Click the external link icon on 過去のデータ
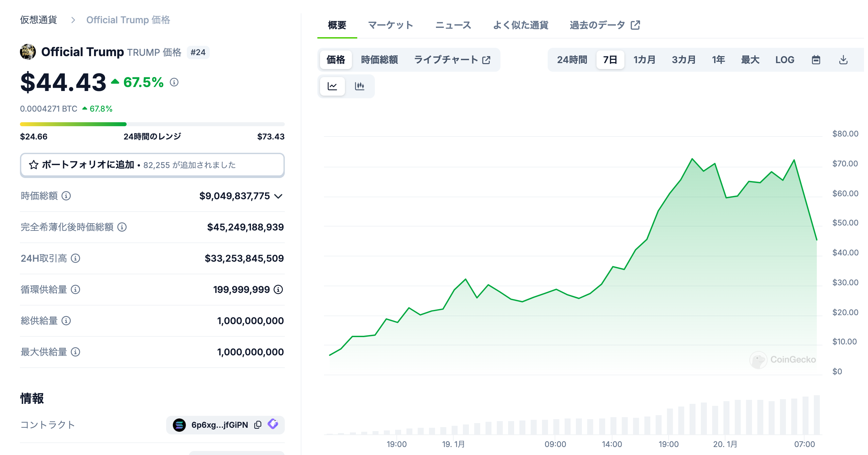Image resolution: width=868 pixels, height=455 pixels. [x=635, y=25]
